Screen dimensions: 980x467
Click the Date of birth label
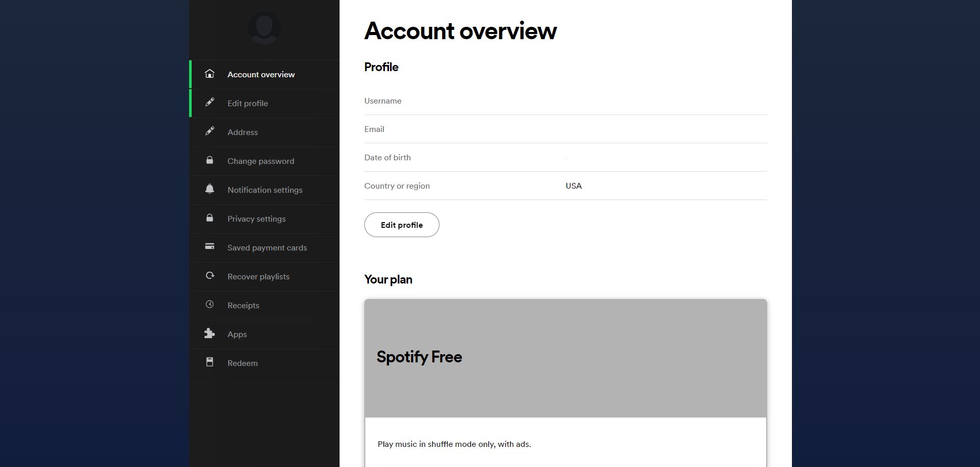coord(387,157)
